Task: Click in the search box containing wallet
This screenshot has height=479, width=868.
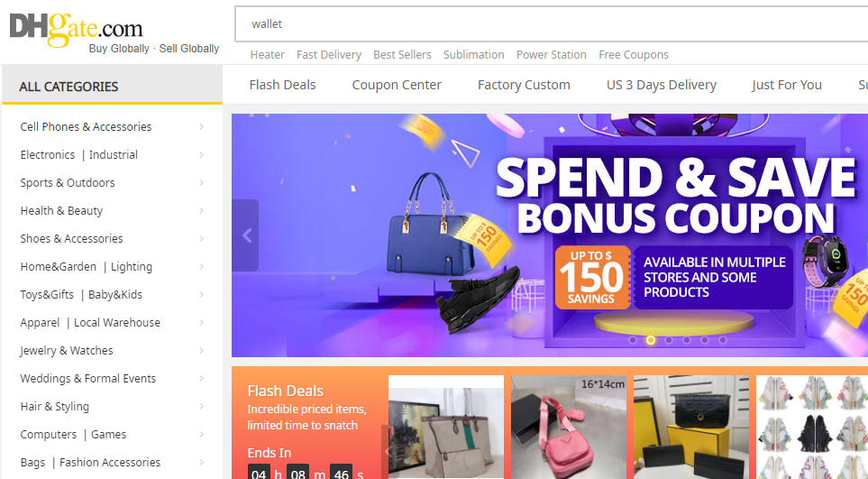Action: [x=552, y=23]
